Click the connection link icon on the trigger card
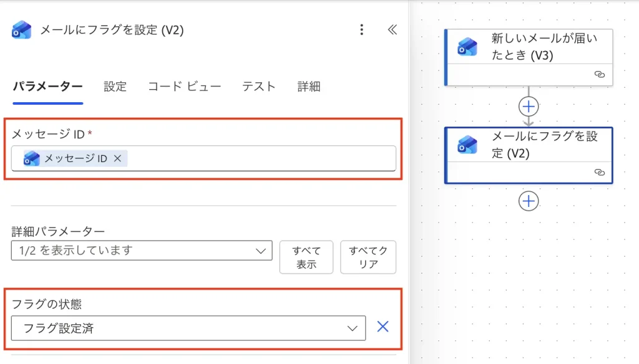The height and width of the screenshot is (364, 639). [x=600, y=74]
